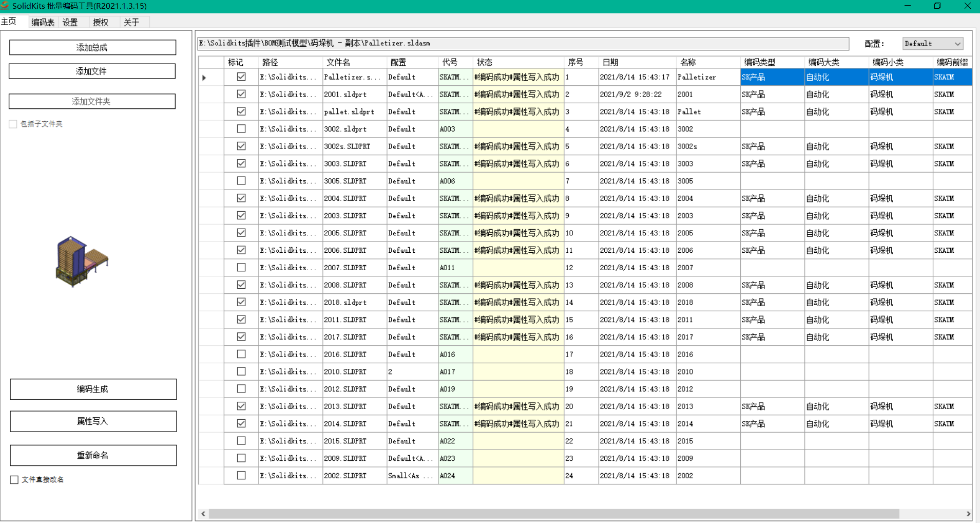Check the box for 3002.sldprt row
The height and width of the screenshot is (523, 980).
coord(241,129)
